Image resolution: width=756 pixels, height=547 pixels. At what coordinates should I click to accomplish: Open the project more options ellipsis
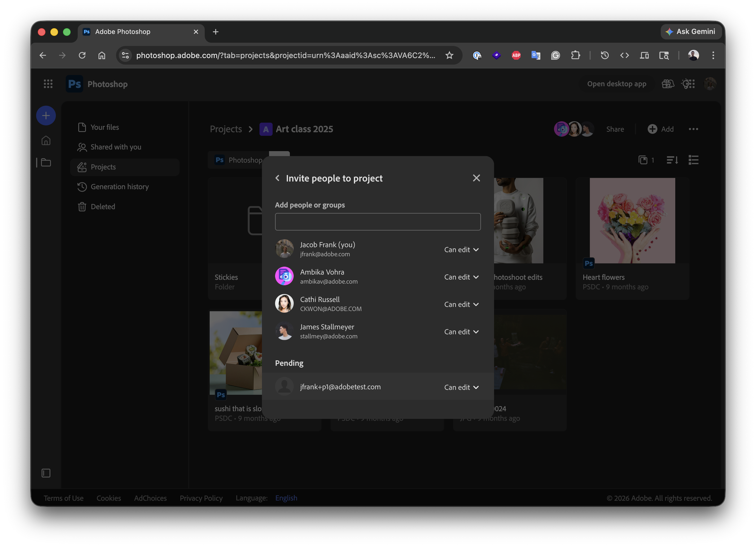point(693,129)
